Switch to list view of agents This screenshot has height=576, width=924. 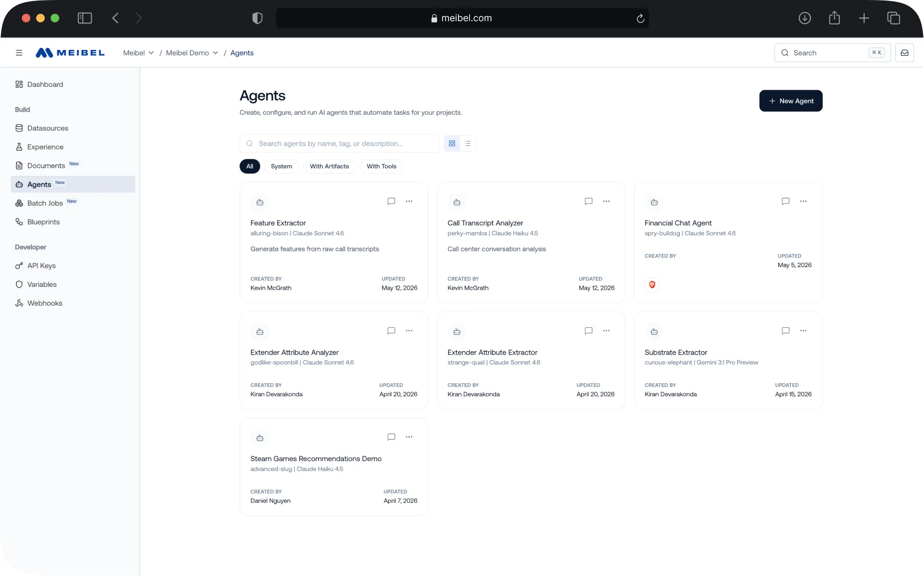(x=467, y=144)
